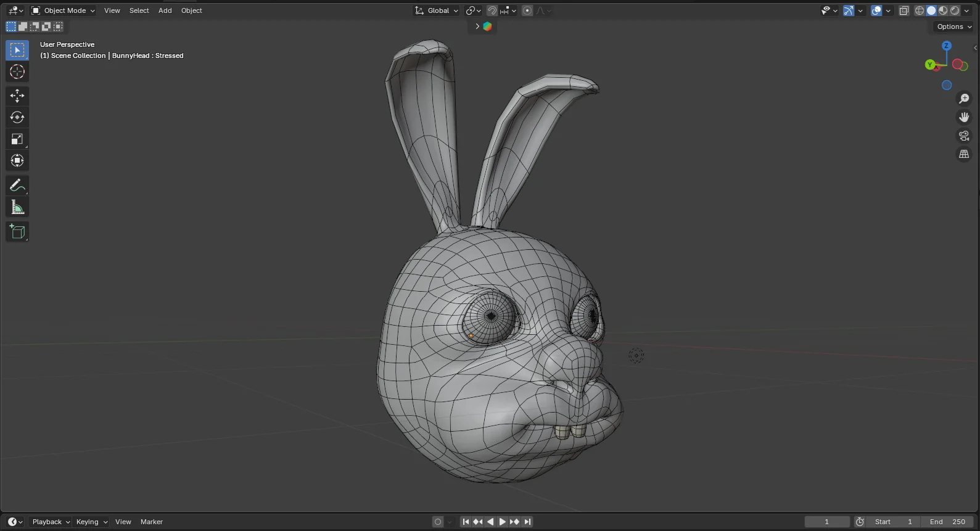Image resolution: width=980 pixels, height=531 pixels.
Task: Activate the Rotate tool
Action: point(17,117)
